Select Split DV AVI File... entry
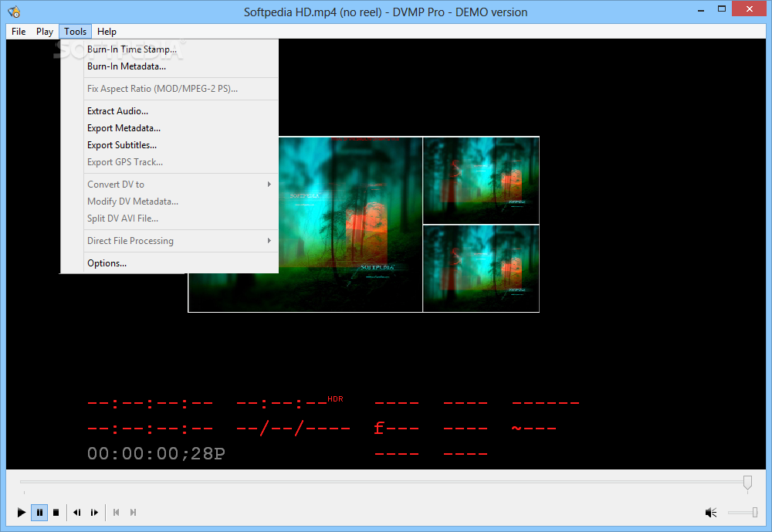The height and width of the screenshot is (532, 772). (169, 219)
